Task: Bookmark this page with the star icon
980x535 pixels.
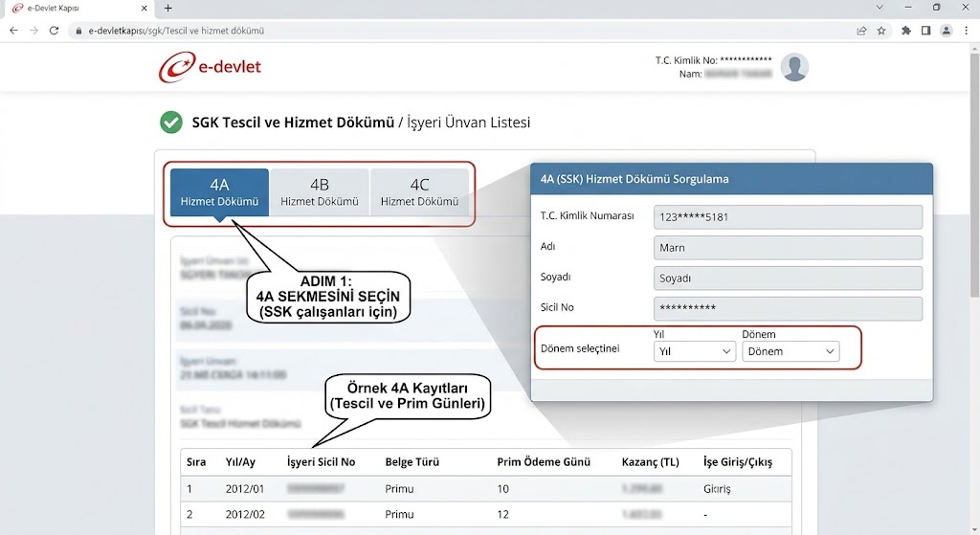Action: tap(881, 30)
